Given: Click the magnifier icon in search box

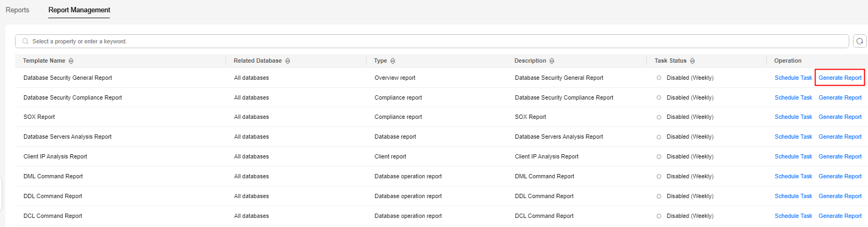Looking at the screenshot, I should [x=25, y=41].
